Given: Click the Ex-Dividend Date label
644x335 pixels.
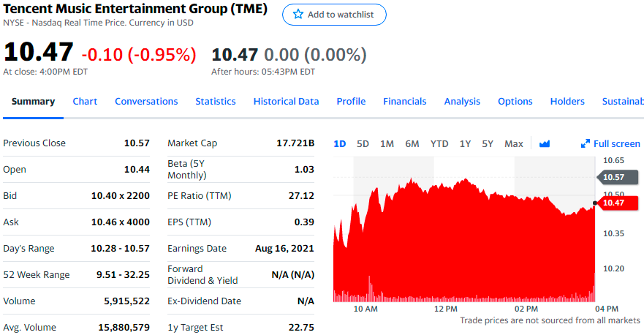Looking at the screenshot, I should click(204, 301).
